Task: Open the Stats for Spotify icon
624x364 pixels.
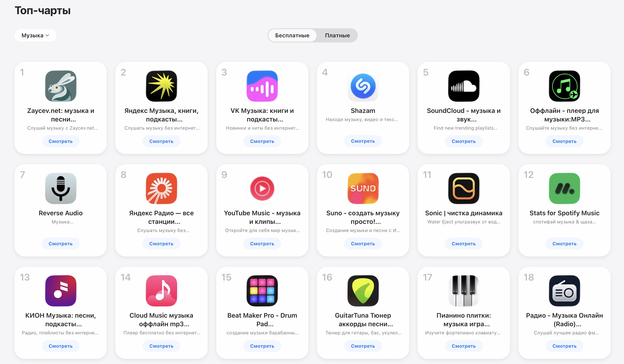Action: pyautogui.click(x=564, y=188)
